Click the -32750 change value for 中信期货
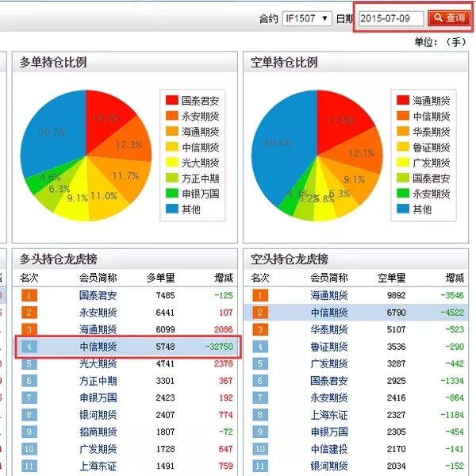476x476 pixels. coord(219,347)
